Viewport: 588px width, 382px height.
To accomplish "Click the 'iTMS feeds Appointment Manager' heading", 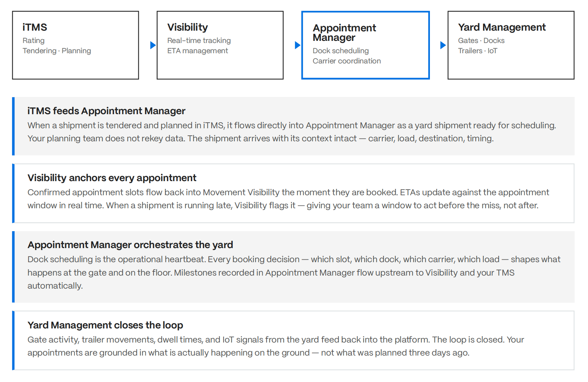I will point(106,111).
